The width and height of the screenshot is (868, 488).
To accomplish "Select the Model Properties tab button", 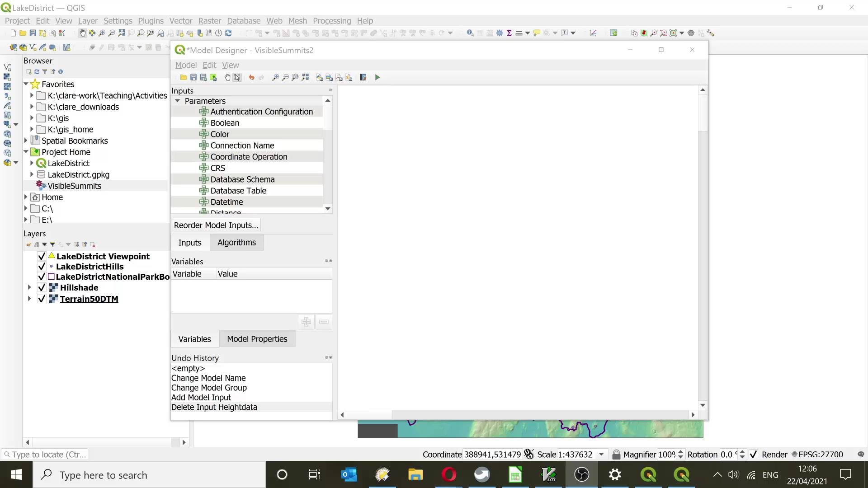I will point(257,339).
